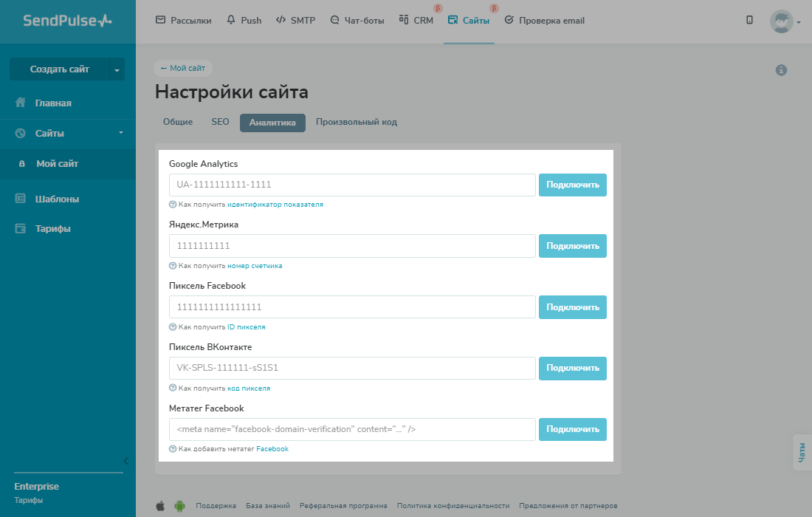
Task: Open the идентификатор показателя help link
Action: coord(275,205)
